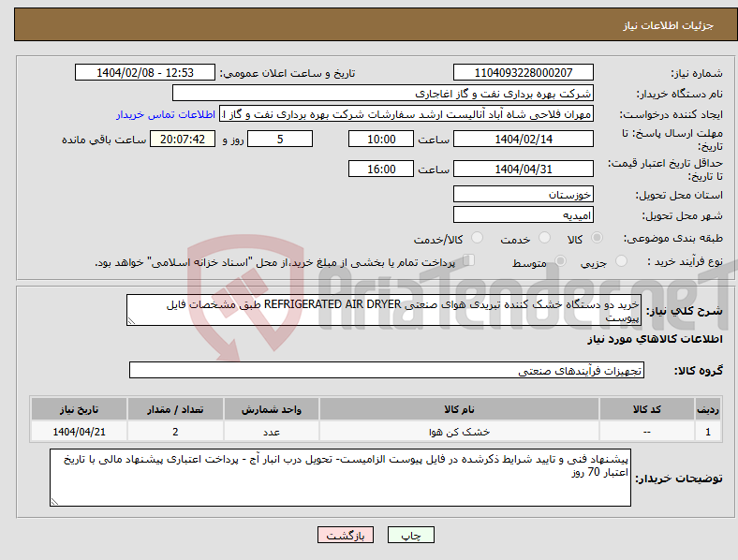The height and width of the screenshot is (560, 738).
Task: Click the buyer organization name field
Action: coord(383,93)
